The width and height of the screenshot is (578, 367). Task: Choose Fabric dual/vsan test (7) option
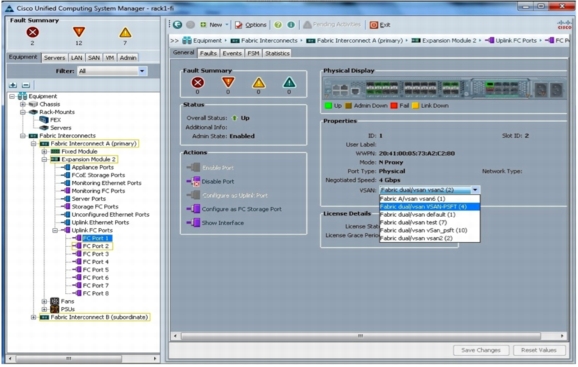tap(430, 222)
